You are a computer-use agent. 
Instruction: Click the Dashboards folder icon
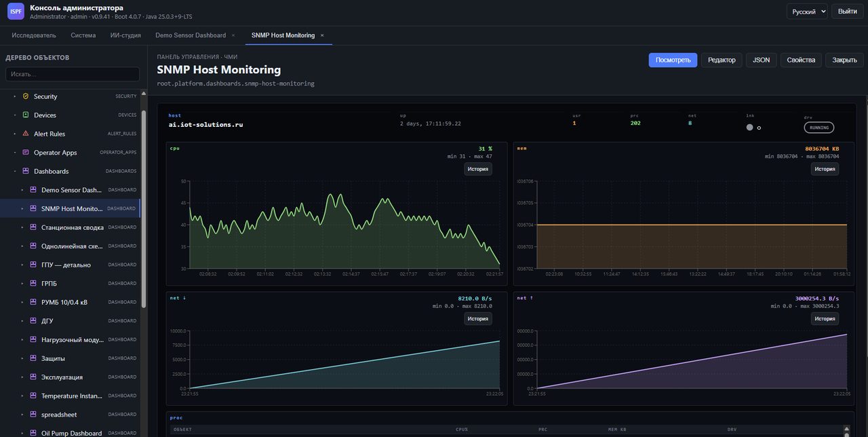26,171
